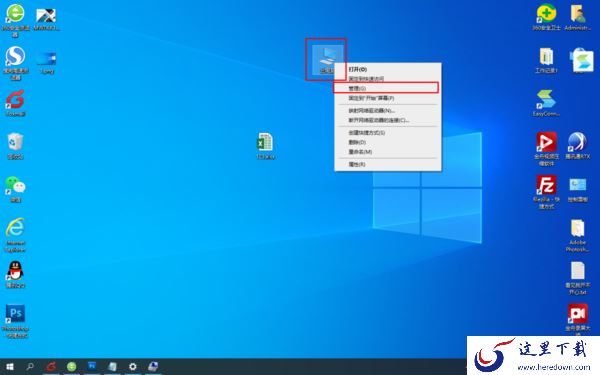Select the 360 secure browser desktop icon
Image resolution: width=600 pixels, height=375 pixels.
click(x=15, y=20)
